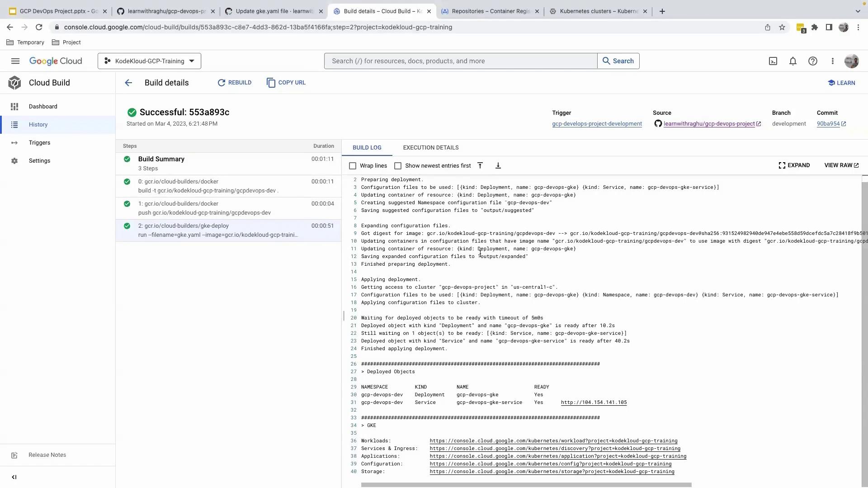Collapse the sidebar with bottom chevron icon
The image size is (868, 488).
point(14,477)
